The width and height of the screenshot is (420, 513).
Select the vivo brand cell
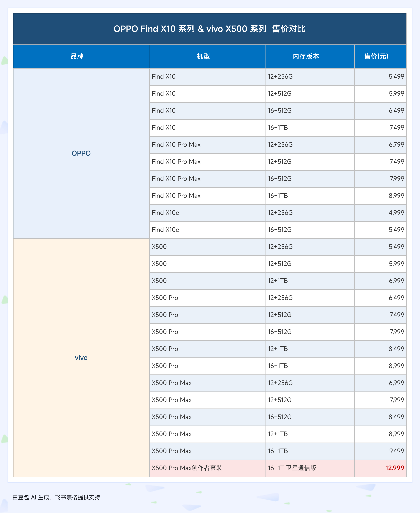point(81,358)
